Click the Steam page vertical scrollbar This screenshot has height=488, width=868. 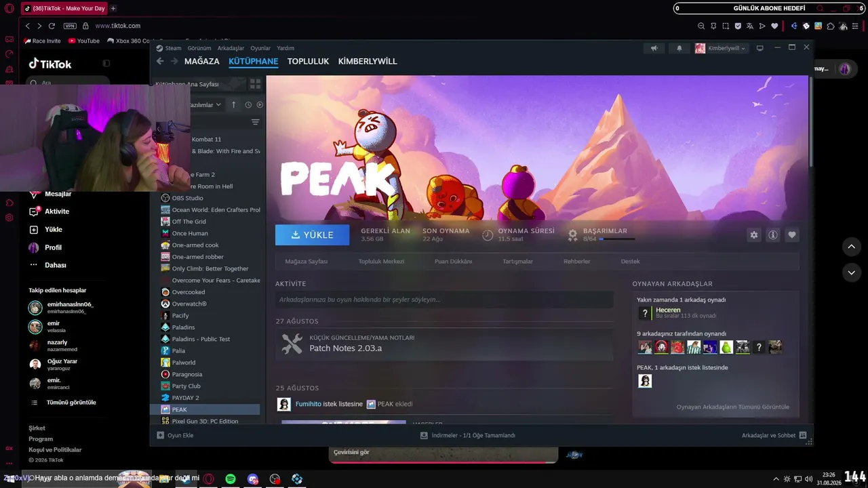coord(810,121)
